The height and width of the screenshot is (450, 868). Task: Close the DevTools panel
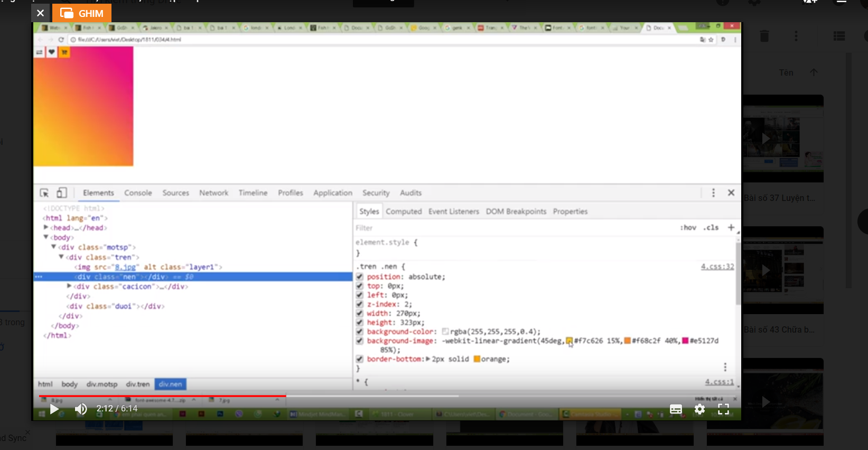tap(731, 193)
